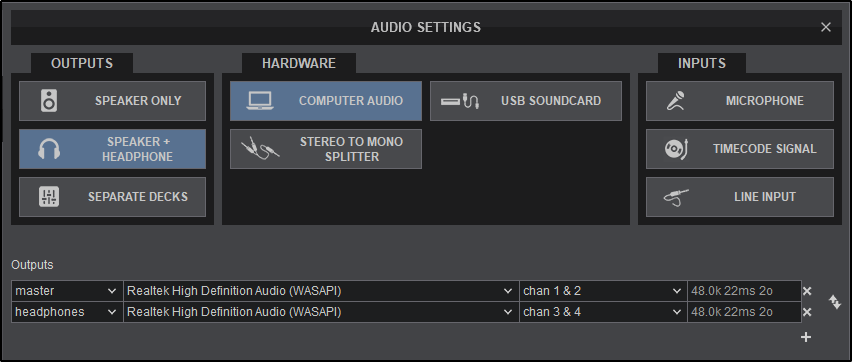
Task: Remove the headphones output row
Action: 807,312
